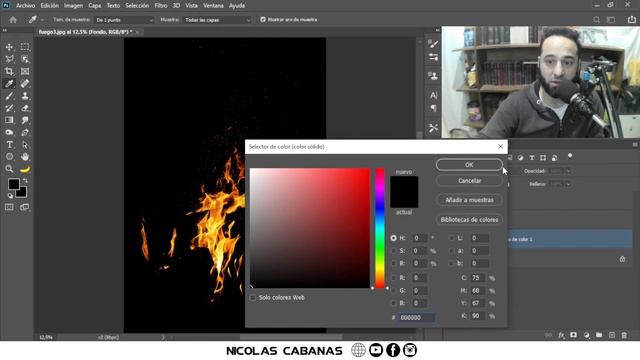Open the Muestra Todas las capas dropdown

pos(217,20)
